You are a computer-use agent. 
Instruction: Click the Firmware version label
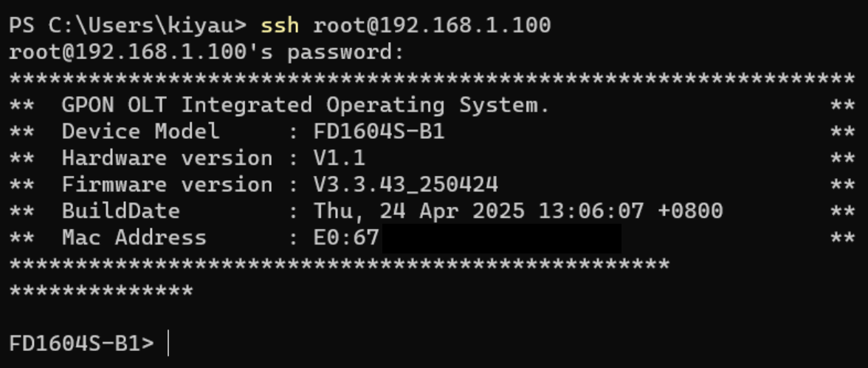coord(167,185)
